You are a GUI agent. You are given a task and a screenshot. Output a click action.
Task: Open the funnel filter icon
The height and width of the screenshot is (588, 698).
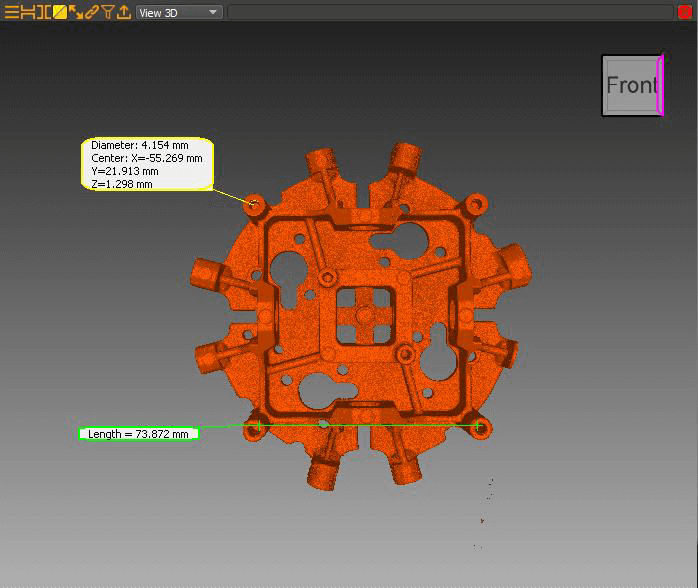(x=108, y=12)
